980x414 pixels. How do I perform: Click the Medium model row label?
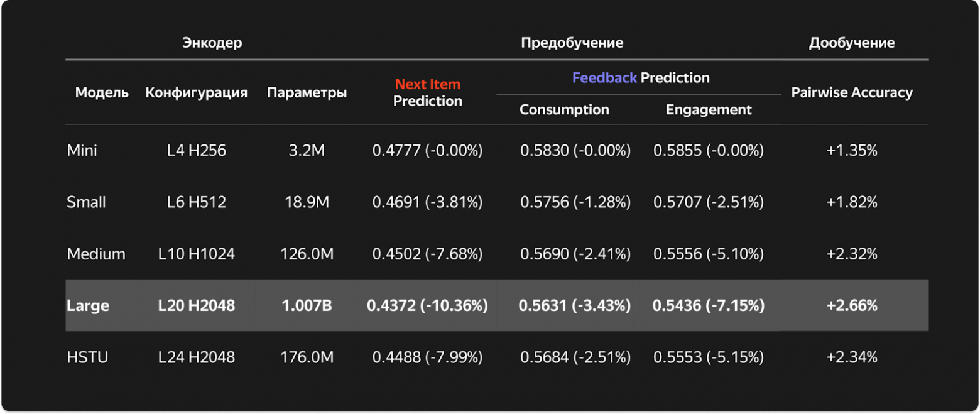pyautogui.click(x=96, y=254)
